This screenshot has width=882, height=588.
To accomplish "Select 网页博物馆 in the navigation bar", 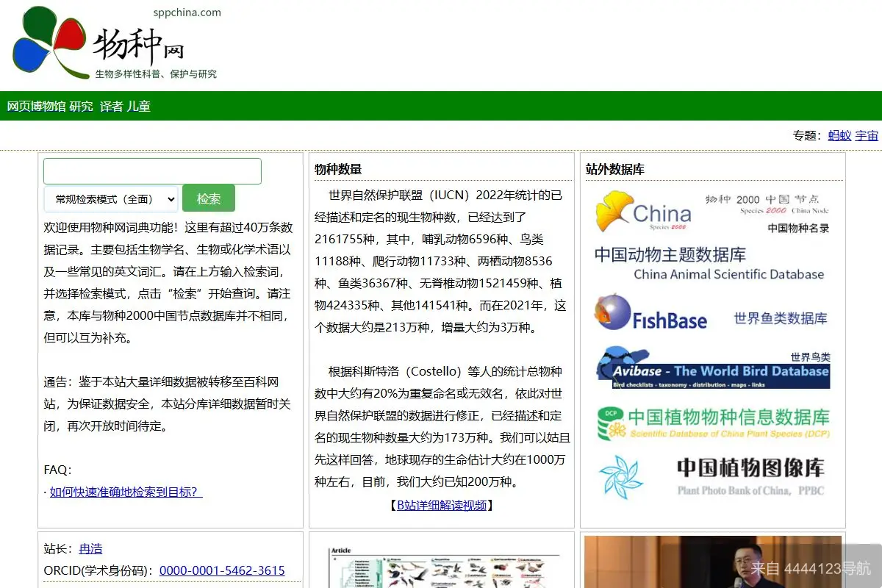I will (35, 106).
